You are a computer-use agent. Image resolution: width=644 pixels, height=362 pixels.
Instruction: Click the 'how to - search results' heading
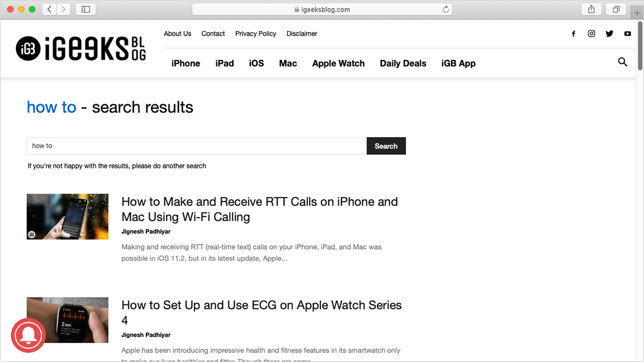pyautogui.click(x=110, y=107)
